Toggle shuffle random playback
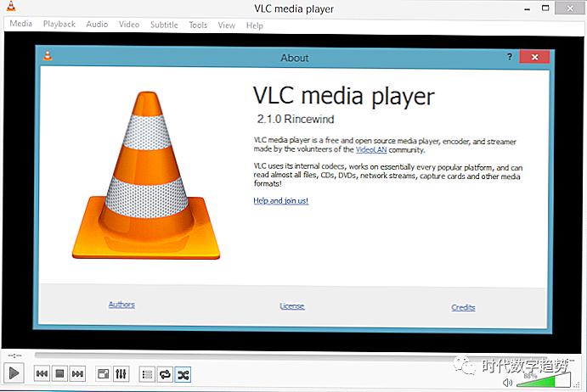The image size is (587, 392). coord(183,374)
